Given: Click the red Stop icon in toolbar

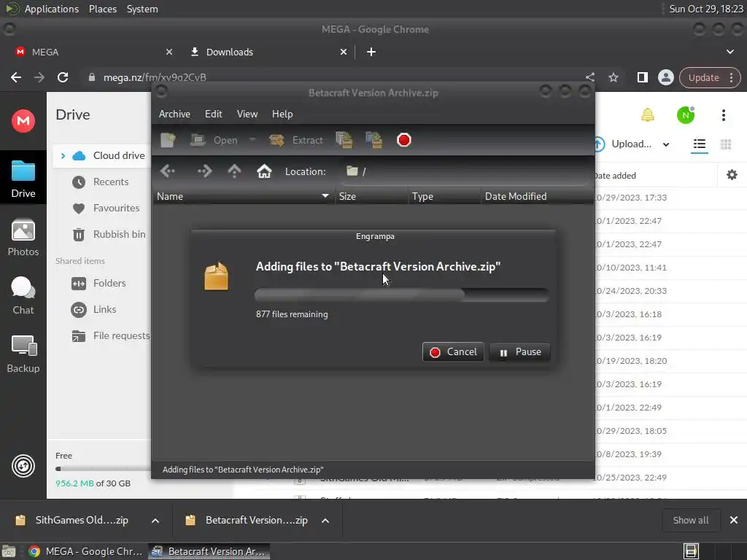Looking at the screenshot, I should pos(404,140).
